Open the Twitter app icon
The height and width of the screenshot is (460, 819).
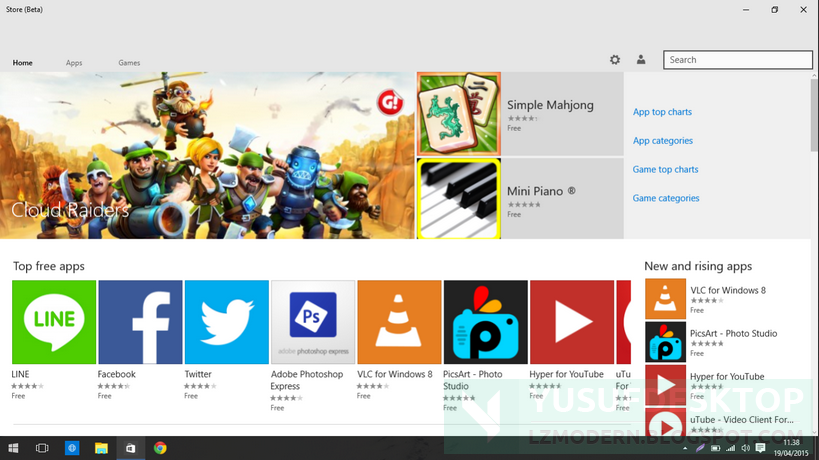227,322
